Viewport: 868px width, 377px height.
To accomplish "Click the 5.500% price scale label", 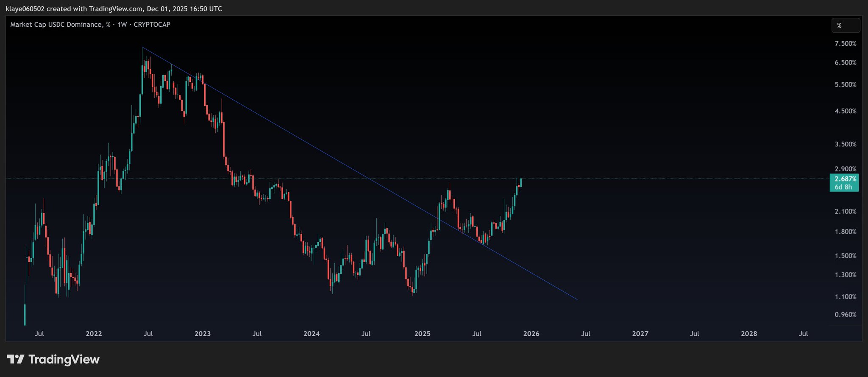I will coord(845,84).
